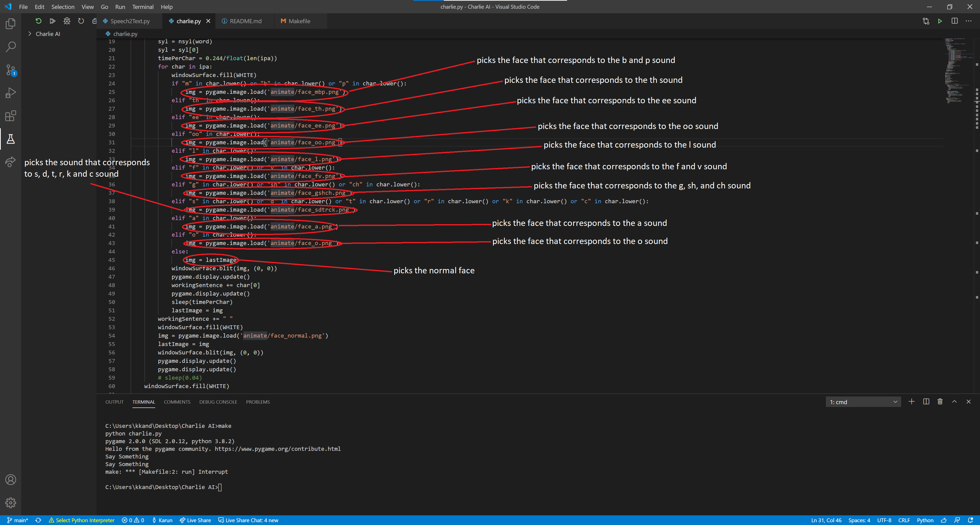980x525 pixels.
Task: Open the Extensions view
Action: (x=11, y=116)
